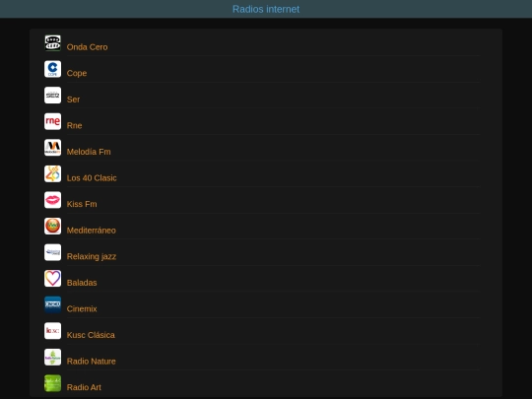Select the Radio Art text link

[84, 387]
